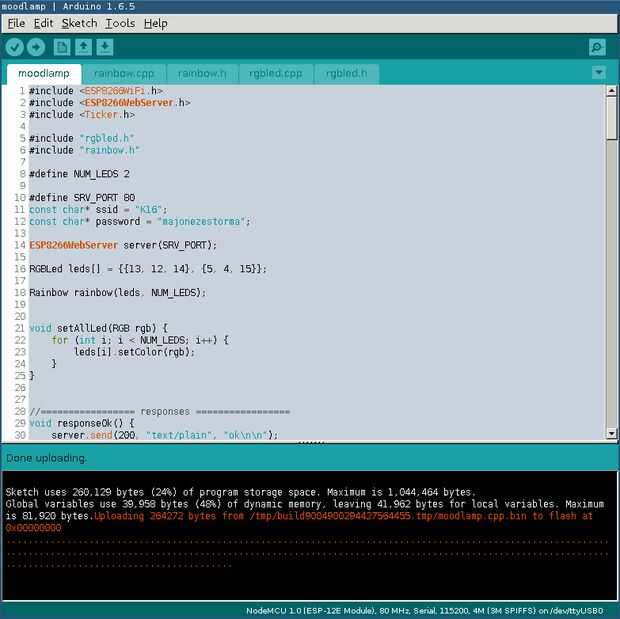Click the 'server.send(200' line

[x=164, y=435]
